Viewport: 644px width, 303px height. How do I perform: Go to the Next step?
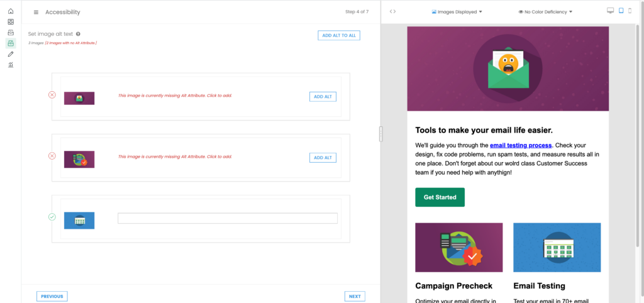tap(355, 296)
